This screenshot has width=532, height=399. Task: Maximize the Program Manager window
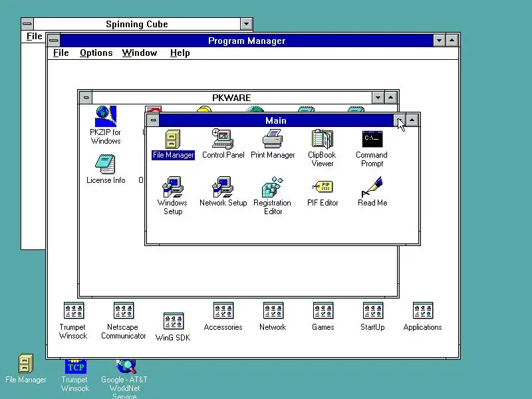pos(452,41)
